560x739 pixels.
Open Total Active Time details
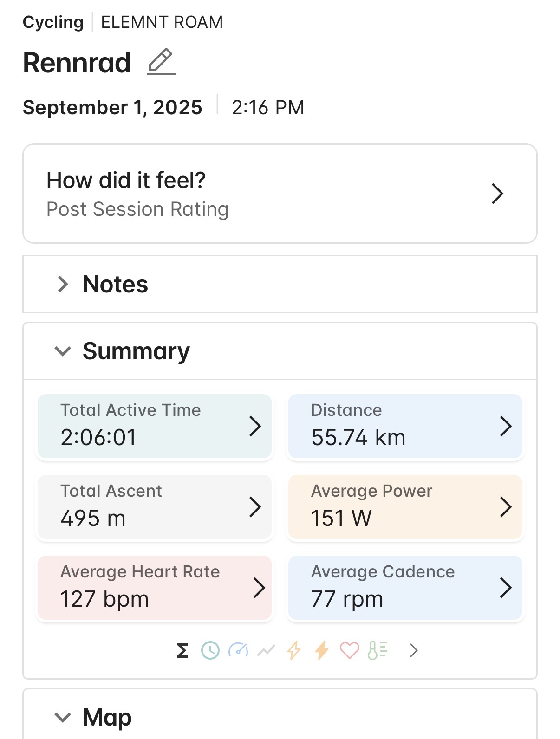[x=154, y=426]
